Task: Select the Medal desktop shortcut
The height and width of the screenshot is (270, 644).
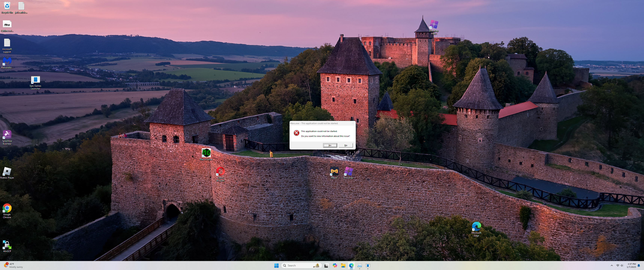Action: click(x=334, y=172)
